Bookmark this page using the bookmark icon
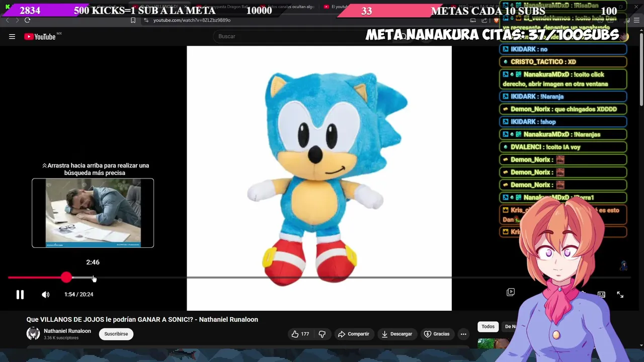644x362 pixels. click(x=133, y=20)
